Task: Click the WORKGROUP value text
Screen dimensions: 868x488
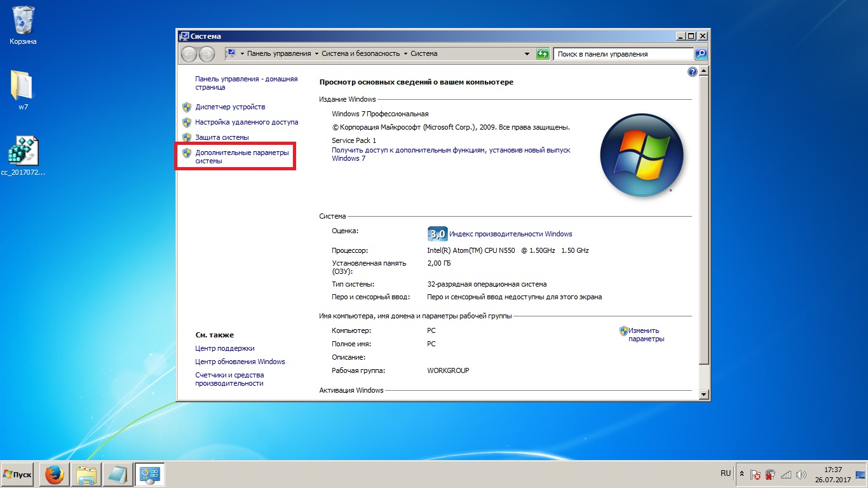Action: pyautogui.click(x=448, y=370)
